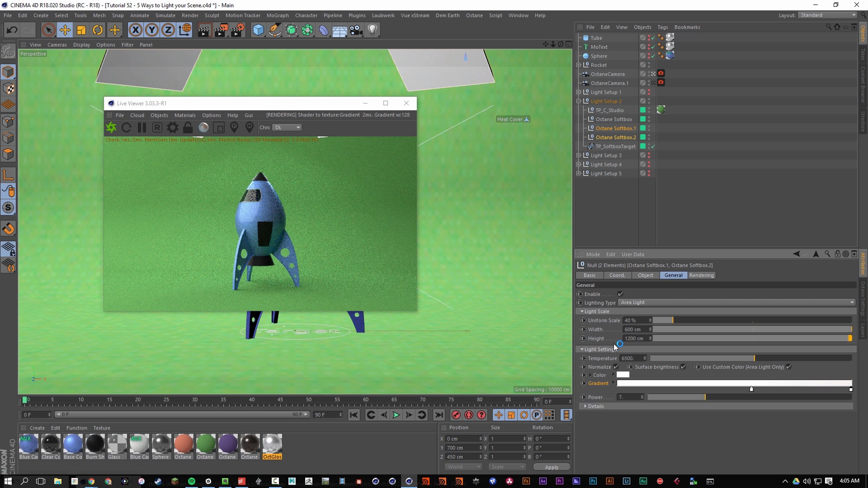Collapse Light Setup 2 group

point(578,101)
